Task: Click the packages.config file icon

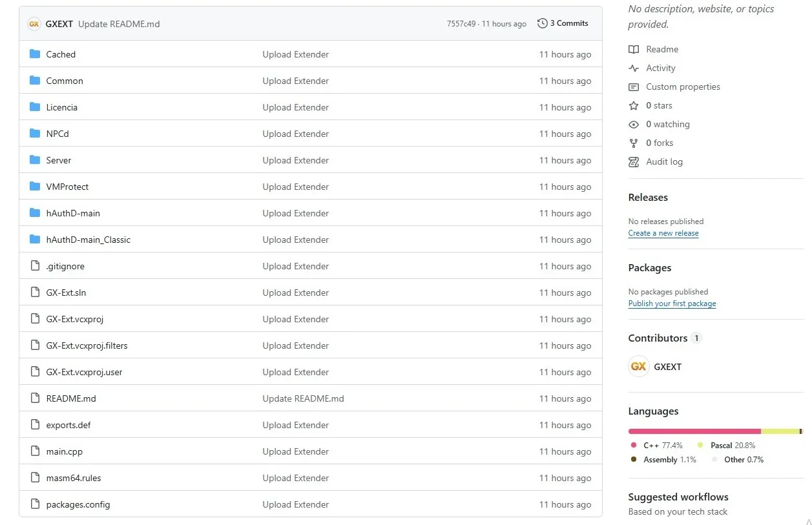Action: (35, 504)
